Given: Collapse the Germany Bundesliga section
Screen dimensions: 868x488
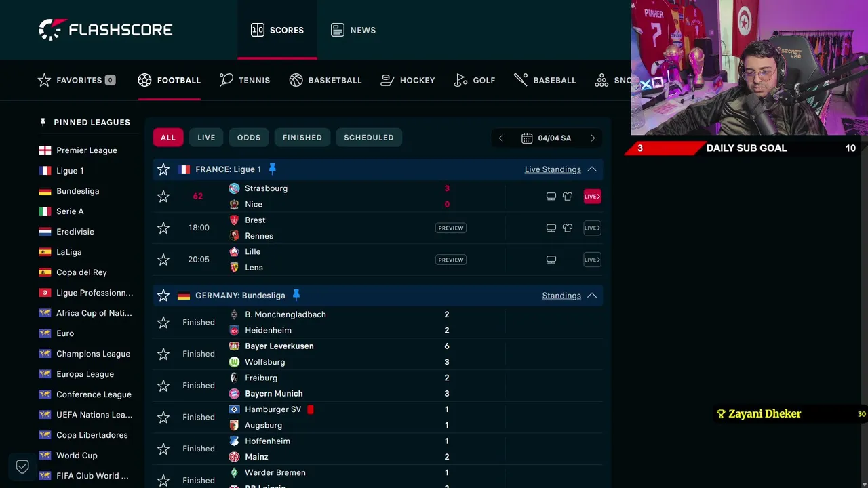Looking at the screenshot, I should [x=592, y=296].
